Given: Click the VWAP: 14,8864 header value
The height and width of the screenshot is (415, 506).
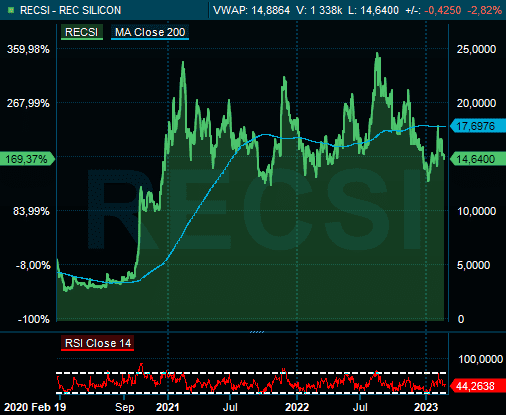Looking at the screenshot, I should pyautogui.click(x=251, y=10).
